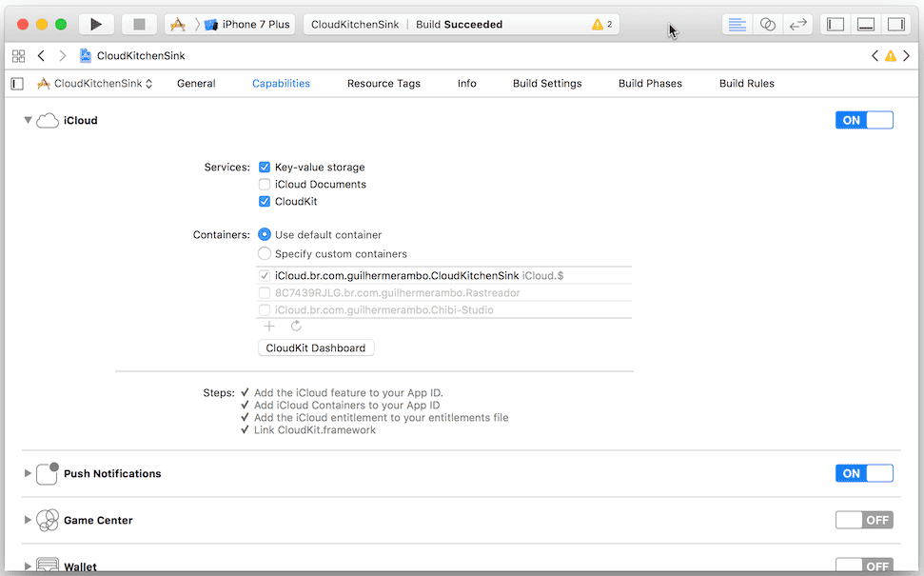The image size is (924, 576).
Task: Toggle the utilities inspector panel
Action: [x=896, y=24]
